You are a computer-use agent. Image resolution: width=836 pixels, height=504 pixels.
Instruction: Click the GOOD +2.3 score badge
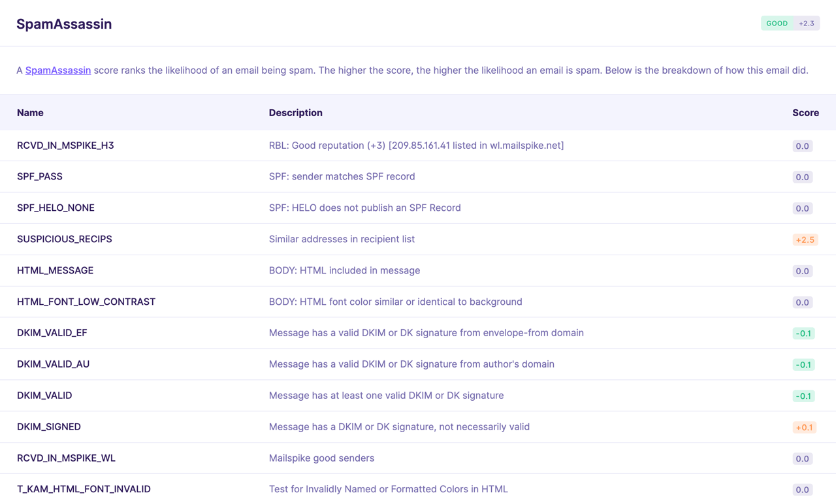pos(790,24)
